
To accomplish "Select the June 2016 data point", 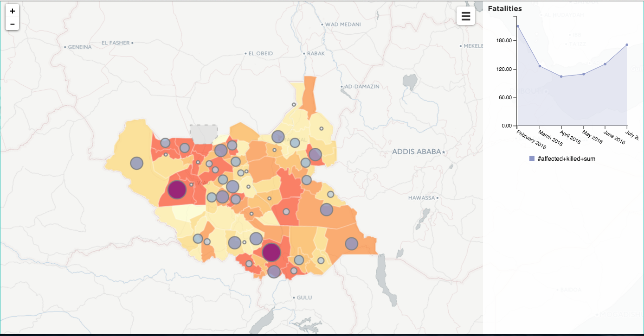I will [605, 64].
